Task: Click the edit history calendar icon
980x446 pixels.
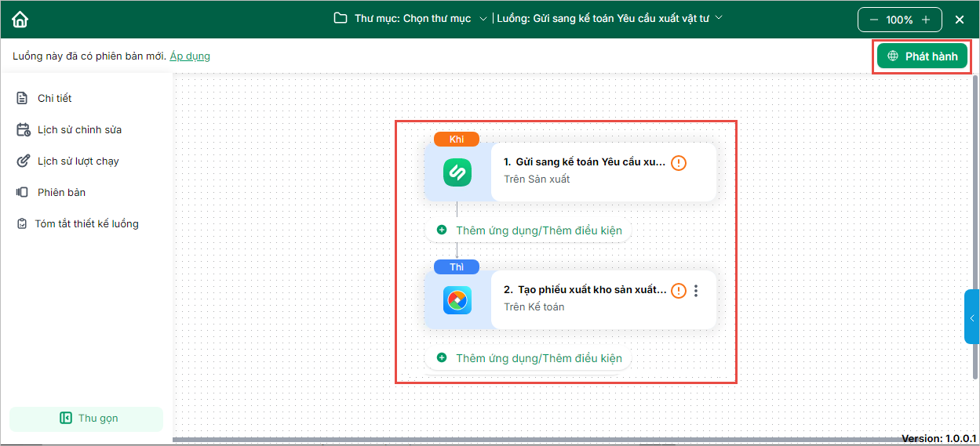Action: click(23, 129)
